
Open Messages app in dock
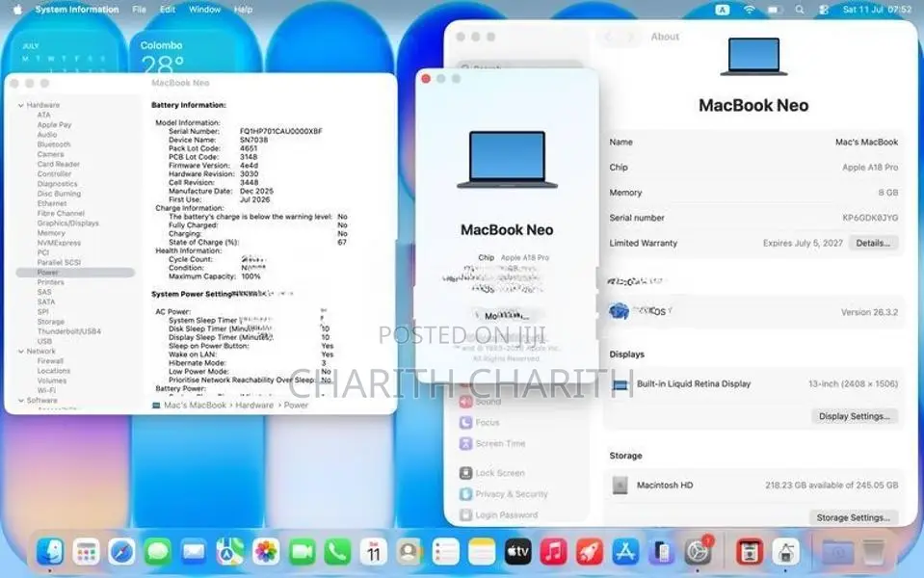pyautogui.click(x=158, y=552)
